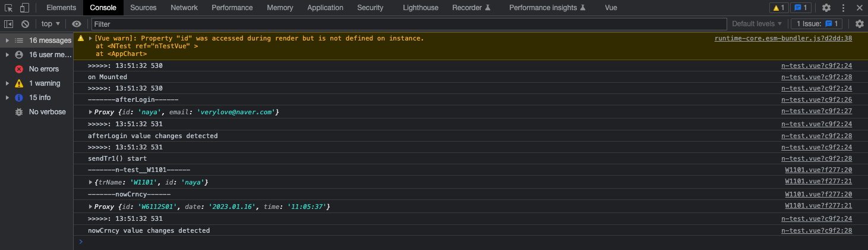Switch to the Sources tab
Screen dimensions: 868x250
click(x=143, y=8)
